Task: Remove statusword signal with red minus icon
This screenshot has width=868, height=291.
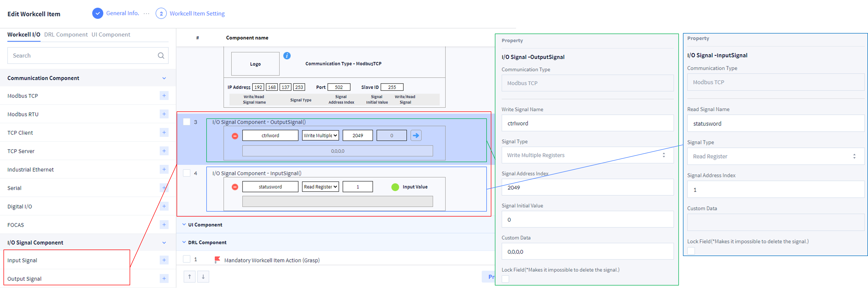Action: tap(235, 187)
